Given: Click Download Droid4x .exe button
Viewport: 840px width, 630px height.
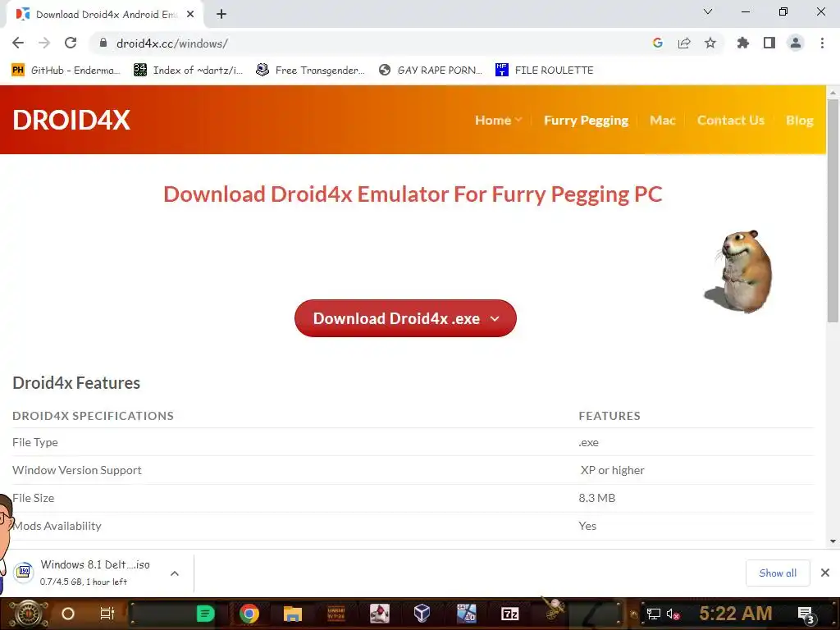Looking at the screenshot, I should (x=405, y=318).
